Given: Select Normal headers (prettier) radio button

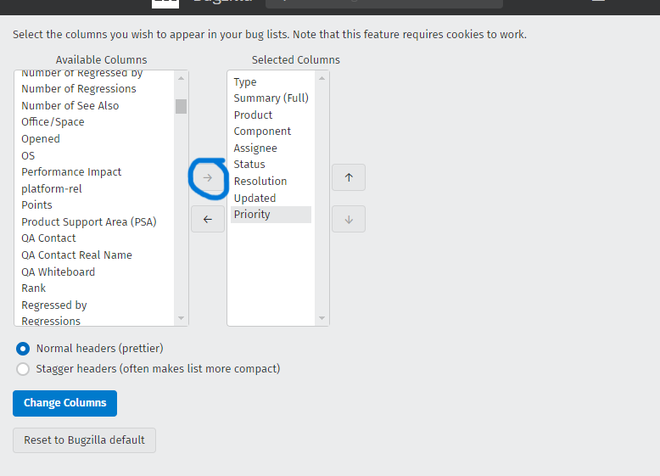Looking at the screenshot, I should point(23,348).
